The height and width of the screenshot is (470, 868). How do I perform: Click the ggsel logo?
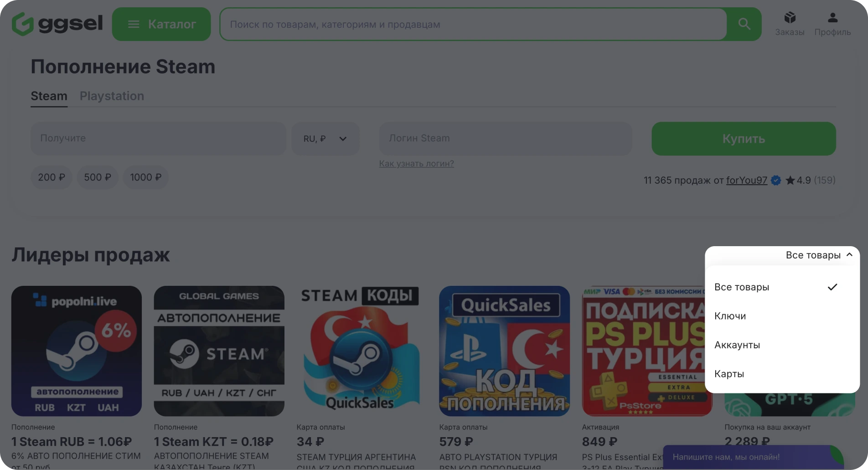(57, 24)
